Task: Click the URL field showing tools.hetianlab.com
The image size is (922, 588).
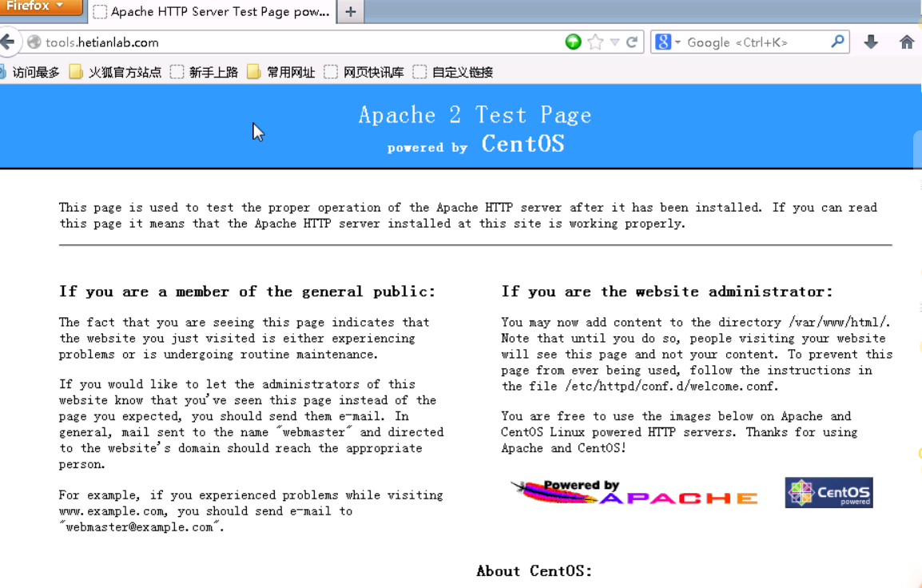Action: 300,42
